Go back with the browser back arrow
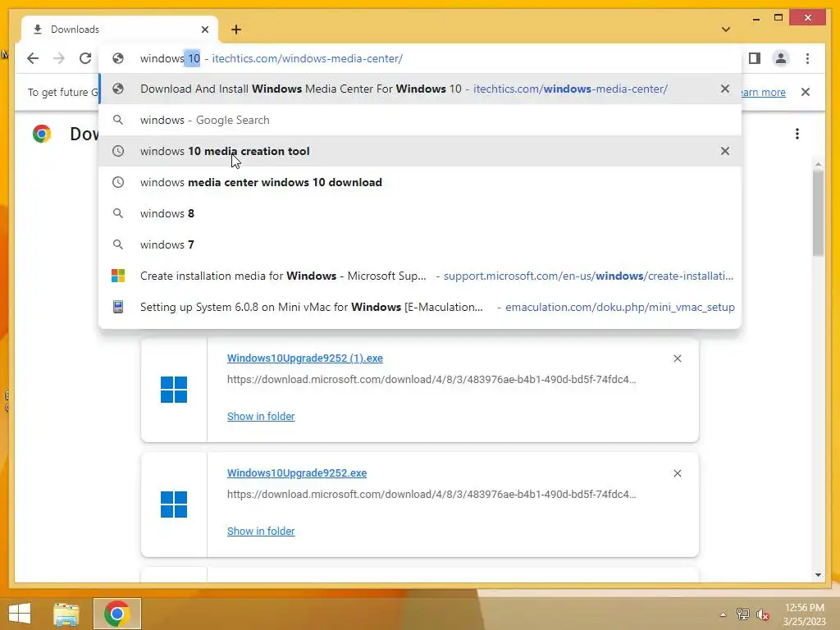 33,58
